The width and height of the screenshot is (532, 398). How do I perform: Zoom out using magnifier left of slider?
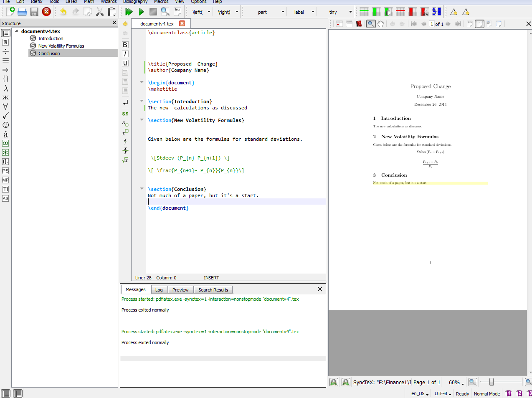tap(472, 382)
